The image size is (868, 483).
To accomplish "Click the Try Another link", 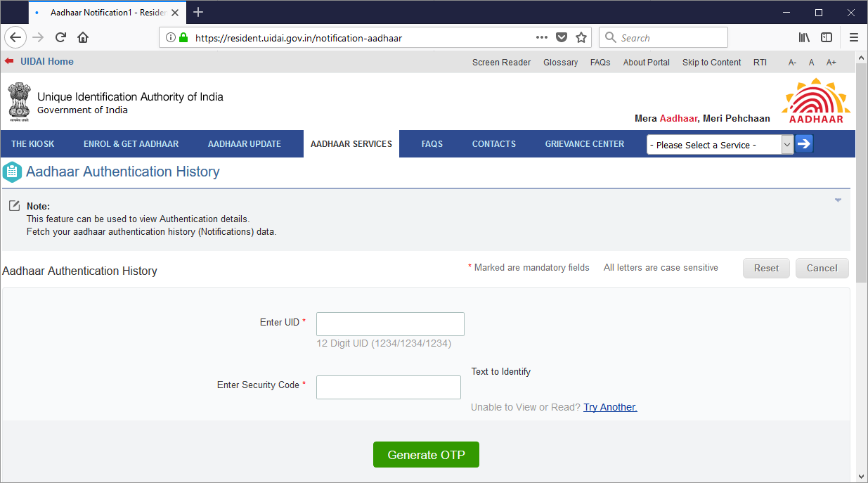I will tap(610, 407).
